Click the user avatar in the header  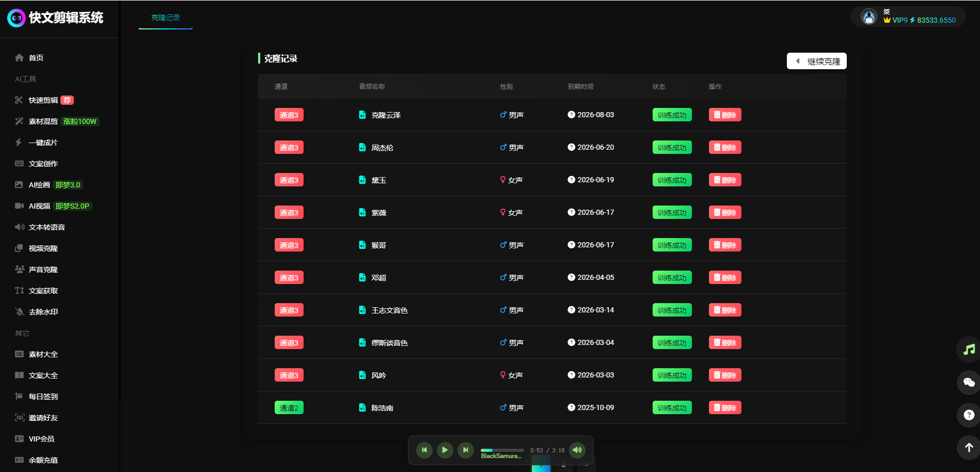pyautogui.click(x=869, y=17)
